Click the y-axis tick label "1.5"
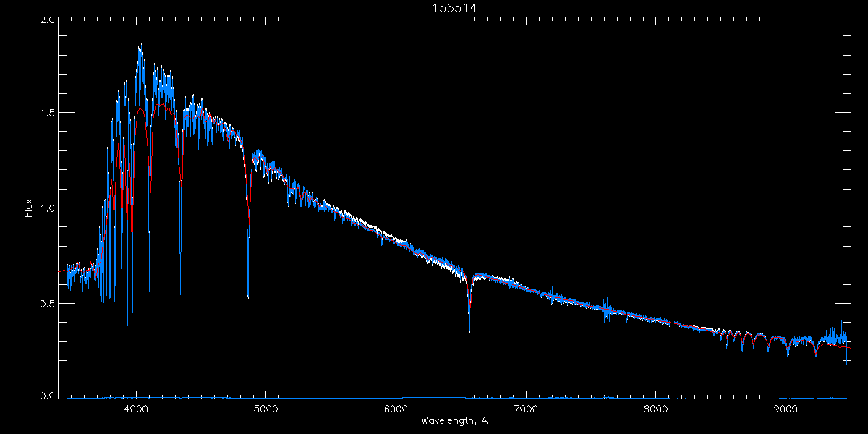The image size is (868, 434). tap(47, 113)
